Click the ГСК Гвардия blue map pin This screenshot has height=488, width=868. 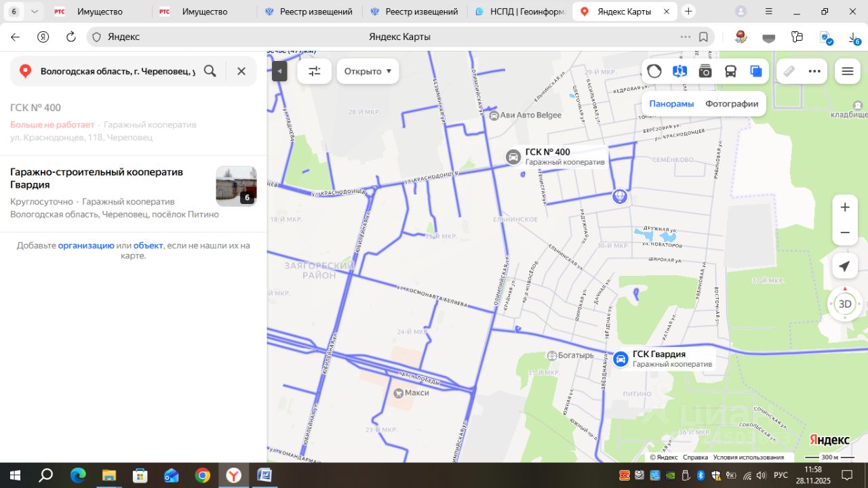[x=620, y=359]
